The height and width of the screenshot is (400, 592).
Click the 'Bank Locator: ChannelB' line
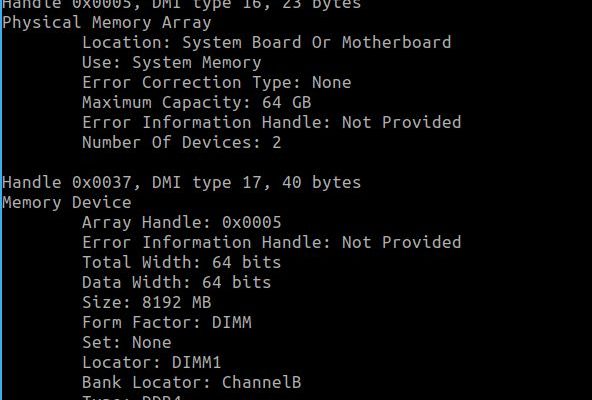pyautogui.click(x=192, y=383)
